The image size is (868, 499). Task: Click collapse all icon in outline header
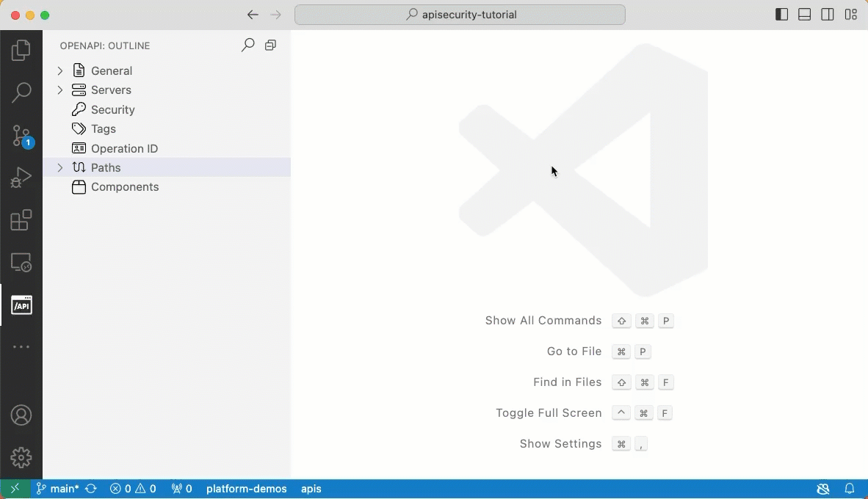(270, 45)
